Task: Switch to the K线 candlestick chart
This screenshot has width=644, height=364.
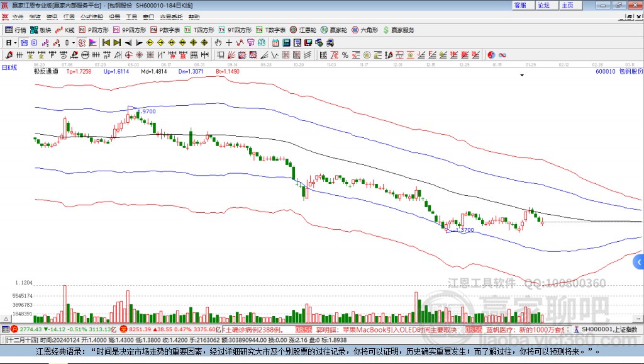Action: tap(65, 30)
